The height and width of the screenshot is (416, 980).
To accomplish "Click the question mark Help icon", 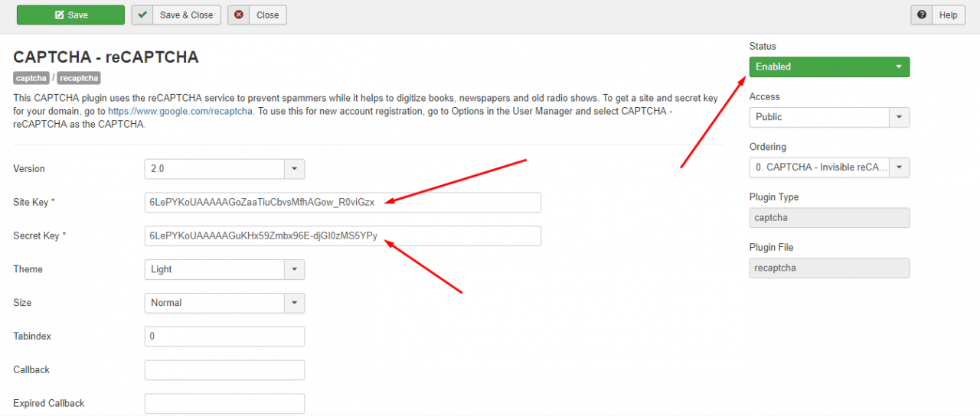I will coord(922,15).
